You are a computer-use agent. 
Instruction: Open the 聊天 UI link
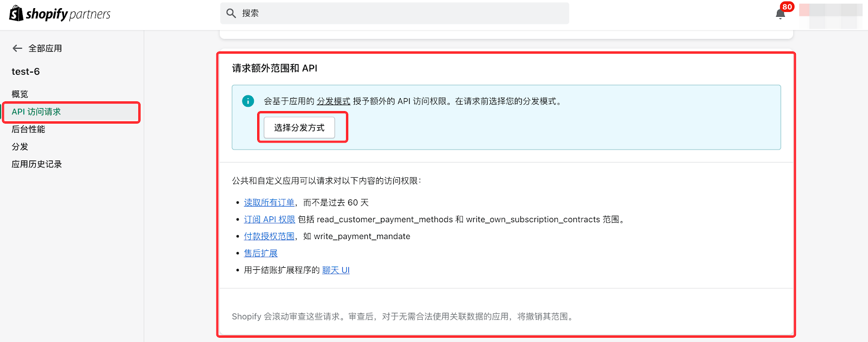(336, 270)
